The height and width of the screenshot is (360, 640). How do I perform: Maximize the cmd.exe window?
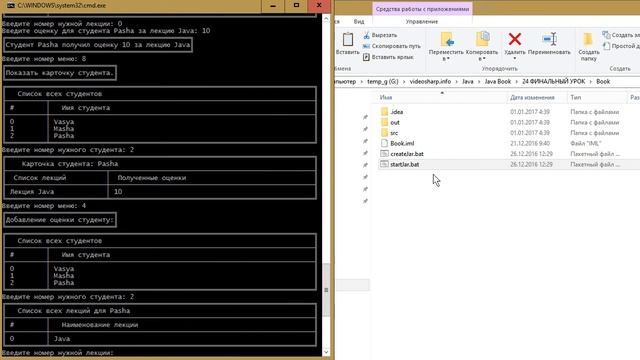(296, 5)
